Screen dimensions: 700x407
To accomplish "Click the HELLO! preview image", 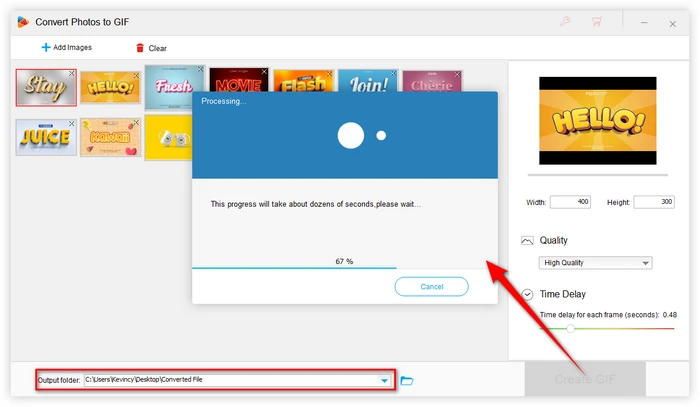I will click(x=597, y=120).
